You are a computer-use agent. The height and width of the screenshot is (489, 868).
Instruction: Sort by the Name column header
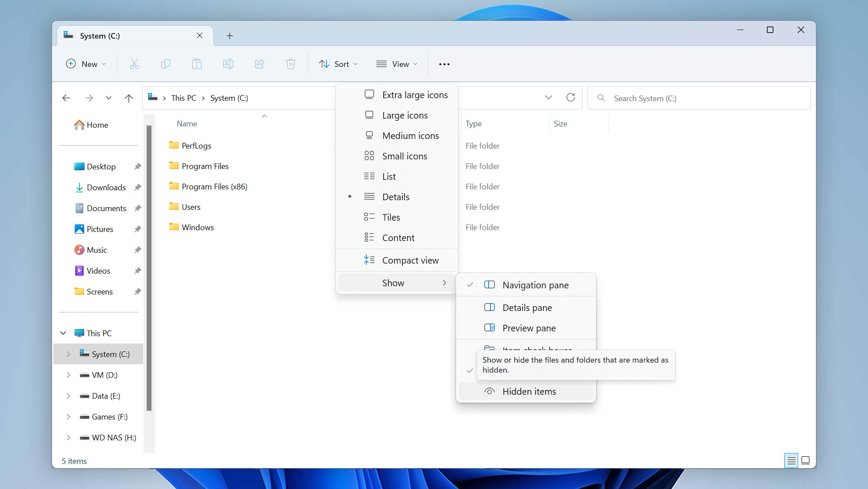187,124
